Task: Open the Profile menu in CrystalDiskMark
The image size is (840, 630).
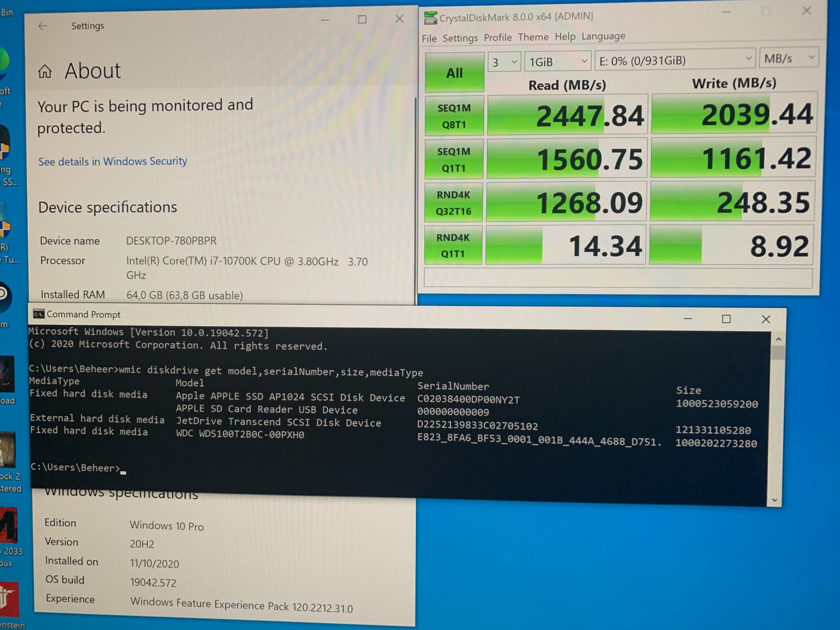Action: [498, 37]
